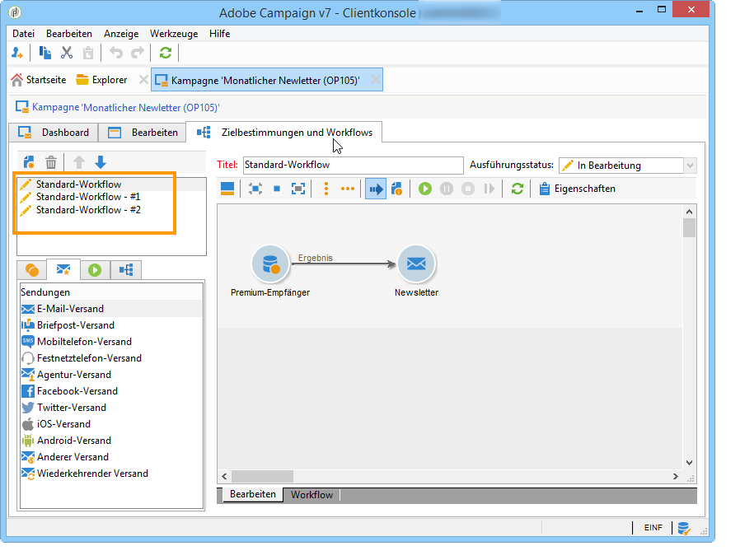Open the workflow actions palette tab

coord(126,270)
